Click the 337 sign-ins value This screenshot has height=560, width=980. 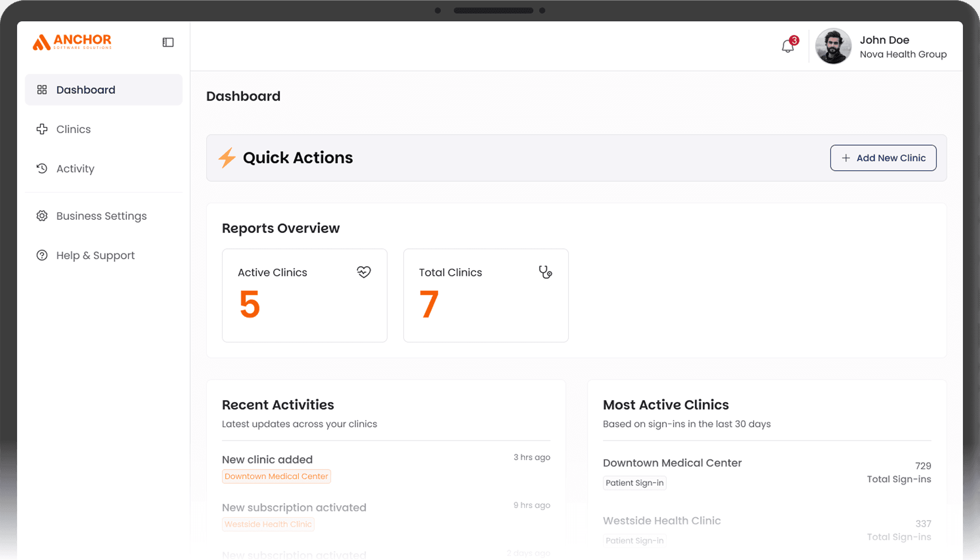tap(923, 524)
